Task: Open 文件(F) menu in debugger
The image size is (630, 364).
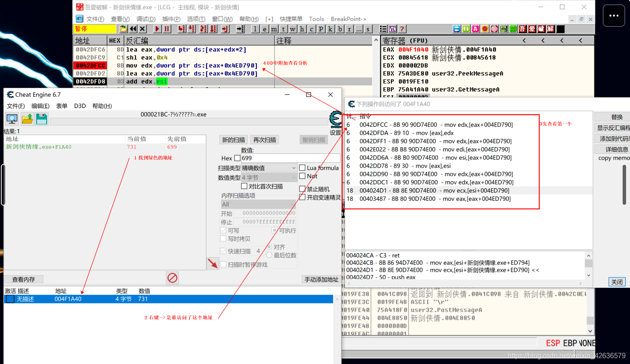Action: 95,19
